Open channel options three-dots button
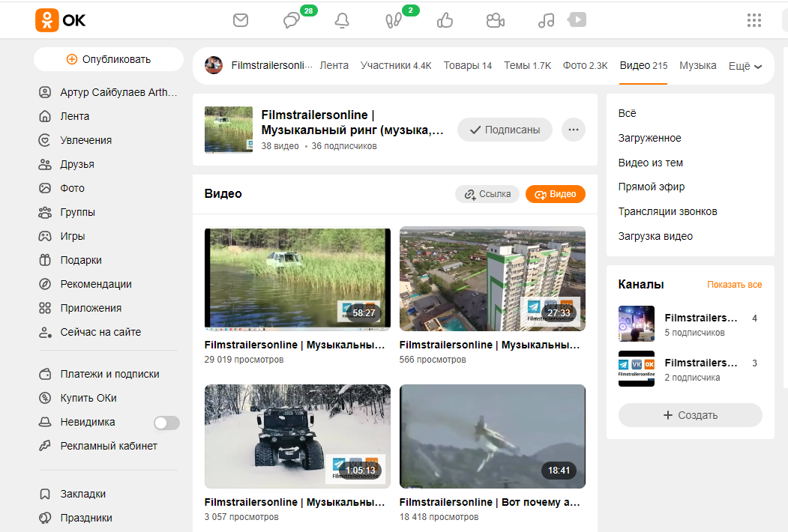This screenshot has width=788, height=532. (x=574, y=130)
